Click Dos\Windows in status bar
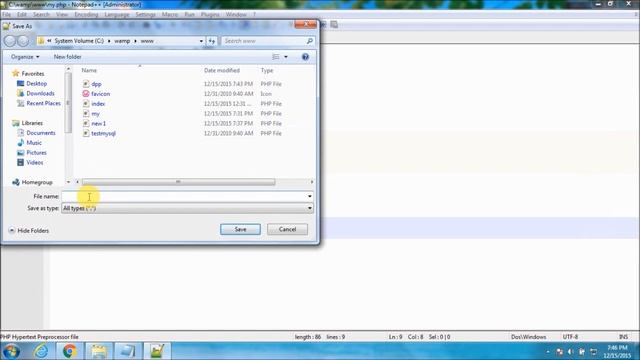 [x=529, y=337]
